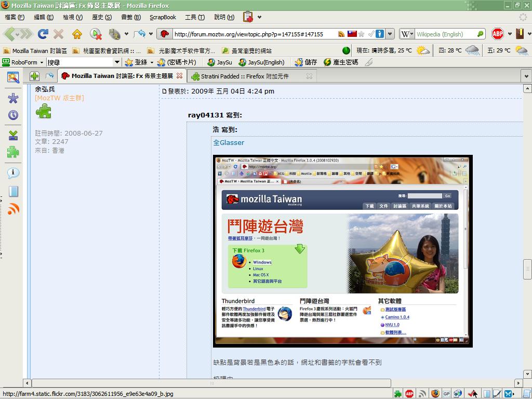Click the Adblock Plus toolbar icon
The height and width of the screenshot is (399, 532).
(x=497, y=34)
